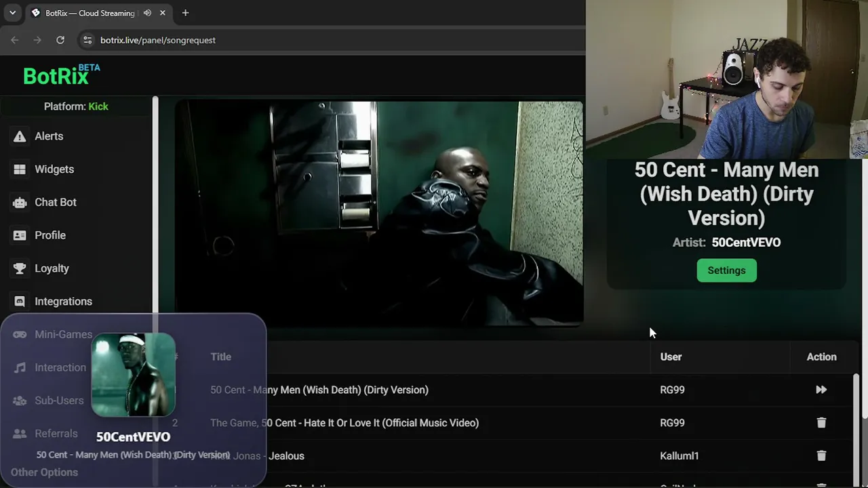This screenshot has height=488, width=868.
Task: Close the BotRix browser tab
Action: click(x=163, y=13)
